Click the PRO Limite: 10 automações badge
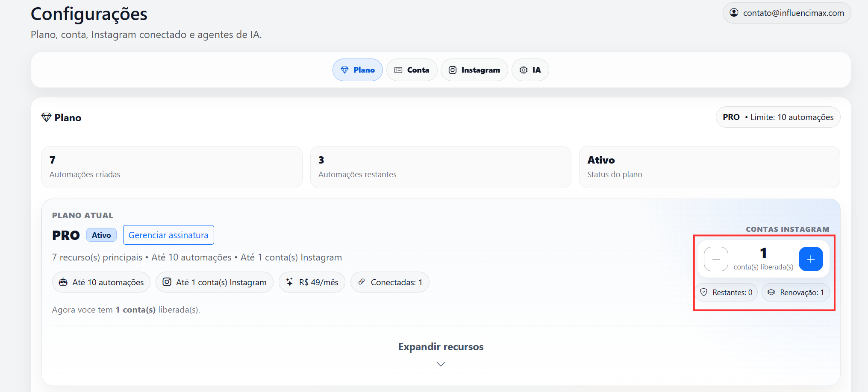Viewport: 868px width, 392px height. [778, 117]
